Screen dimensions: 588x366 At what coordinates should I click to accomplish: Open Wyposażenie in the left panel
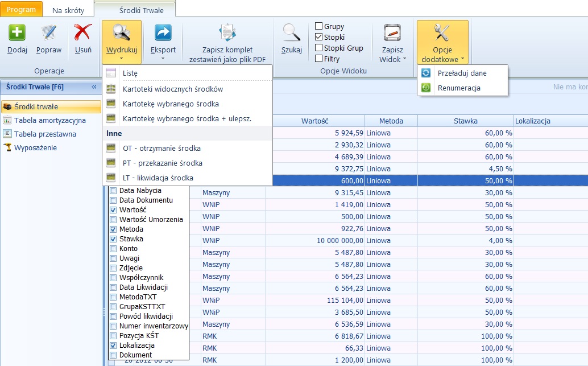tap(35, 147)
